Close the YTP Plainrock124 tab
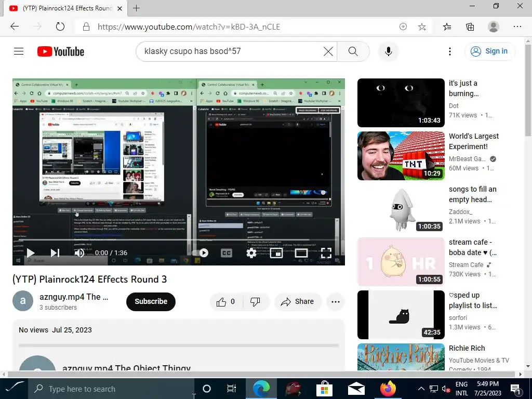This screenshot has width=532, height=399. coord(119,8)
